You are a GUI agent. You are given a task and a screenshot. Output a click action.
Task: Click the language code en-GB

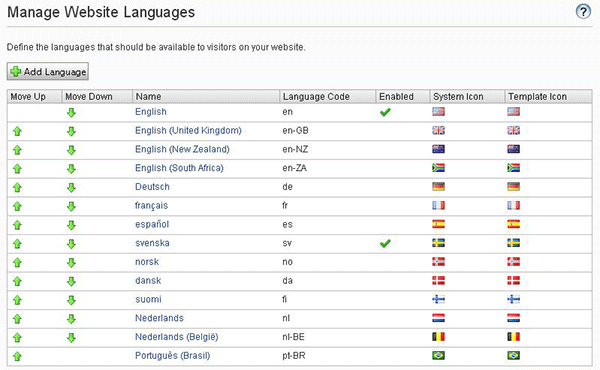point(295,130)
